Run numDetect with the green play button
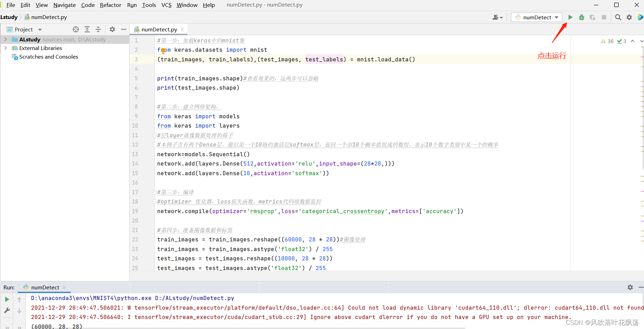 [x=570, y=17]
